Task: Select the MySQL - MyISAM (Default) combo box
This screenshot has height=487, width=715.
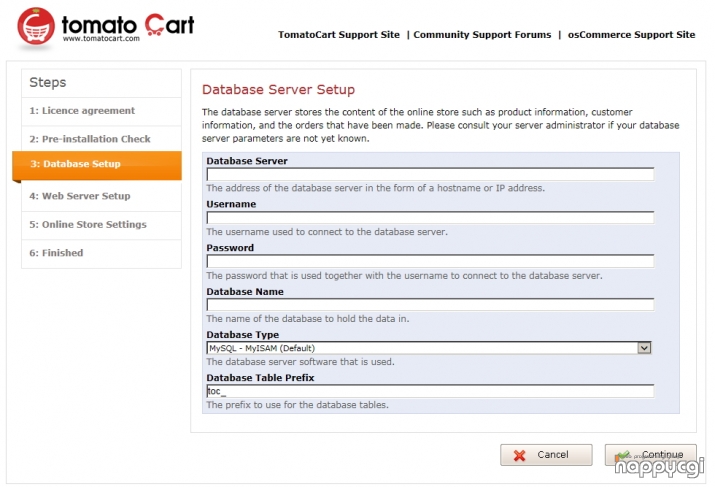Action: point(429,348)
